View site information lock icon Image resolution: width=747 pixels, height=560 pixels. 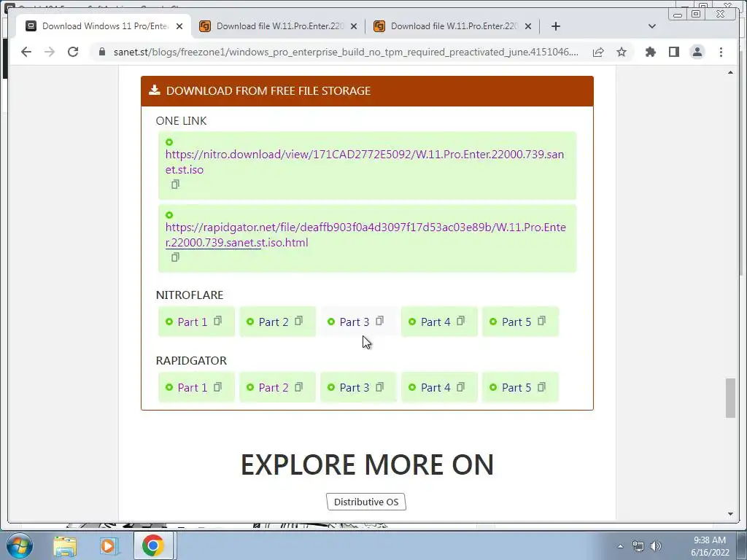coord(102,52)
